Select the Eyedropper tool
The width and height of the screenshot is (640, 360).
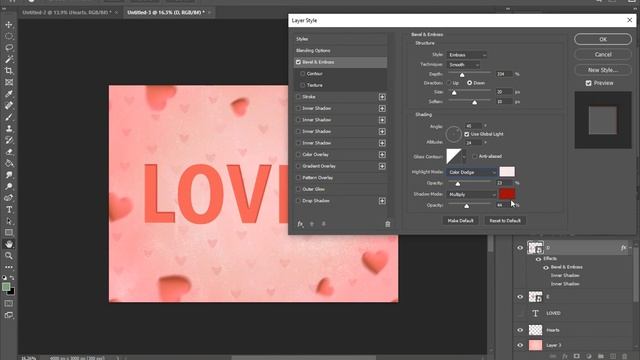(x=9, y=94)
